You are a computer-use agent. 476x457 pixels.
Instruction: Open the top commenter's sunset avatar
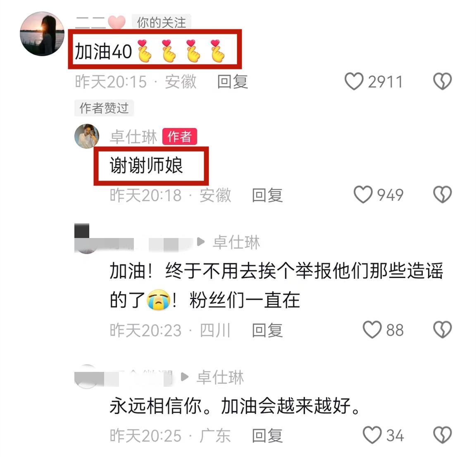point(42,34)
